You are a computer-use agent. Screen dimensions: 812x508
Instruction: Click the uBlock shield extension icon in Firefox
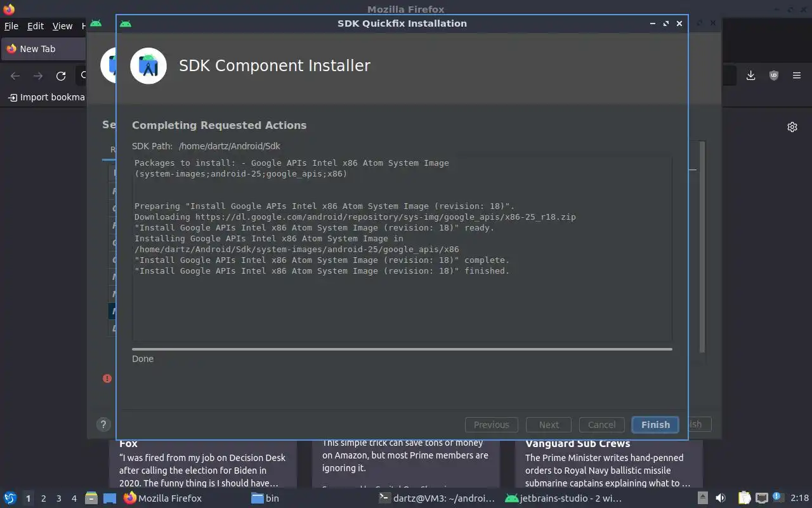click(x=774, y=76)
